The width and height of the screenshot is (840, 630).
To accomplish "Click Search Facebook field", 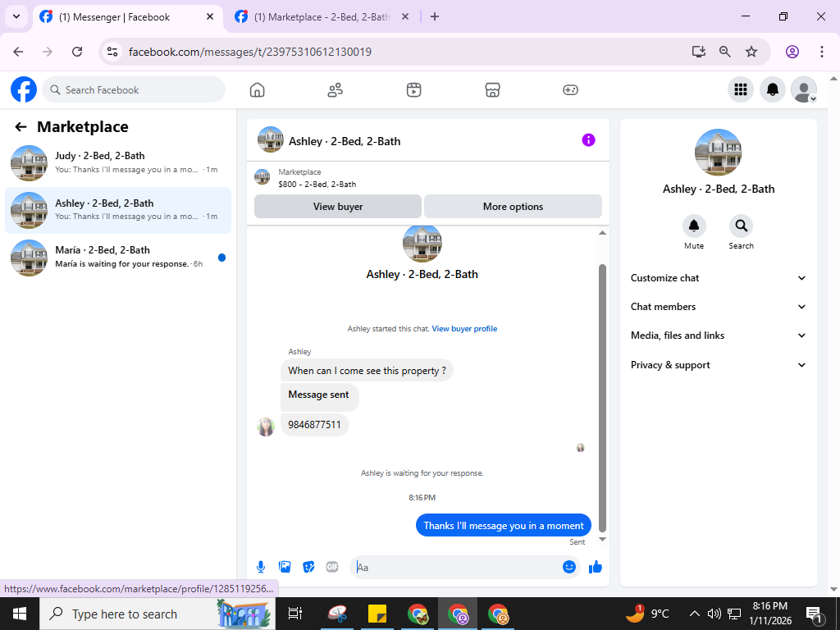I will point(134,89).
